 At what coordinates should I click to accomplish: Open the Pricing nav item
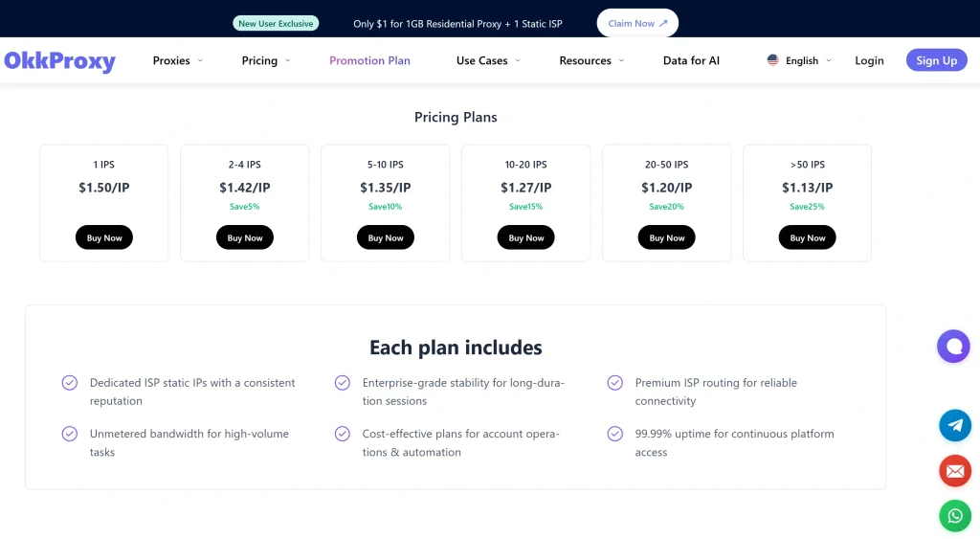pyautogui.click(x=259, y=60)
